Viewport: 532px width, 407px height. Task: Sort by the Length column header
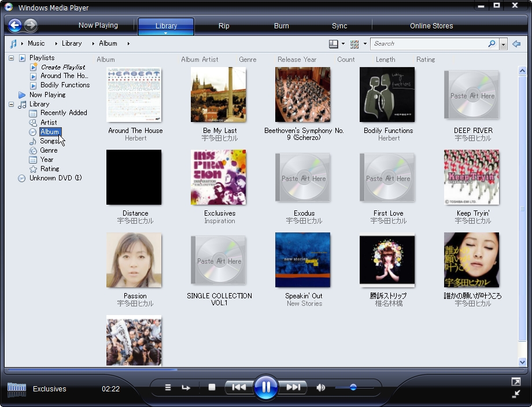(x=386, y=60)
